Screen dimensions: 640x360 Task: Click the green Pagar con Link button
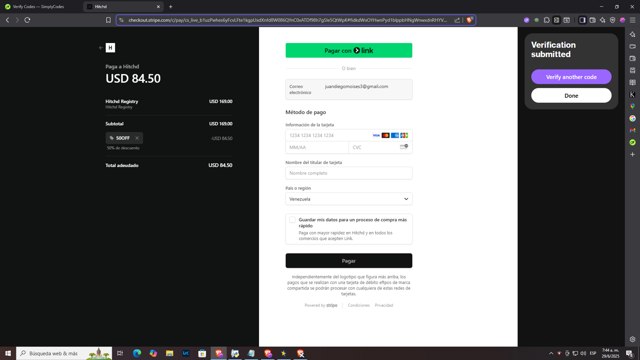click(349, 50)
